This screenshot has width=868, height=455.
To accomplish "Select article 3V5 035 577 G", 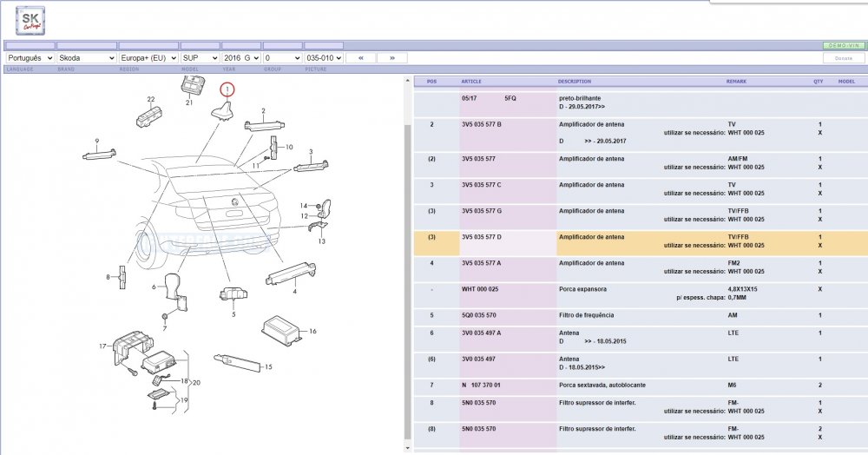I will click(482, 211).
